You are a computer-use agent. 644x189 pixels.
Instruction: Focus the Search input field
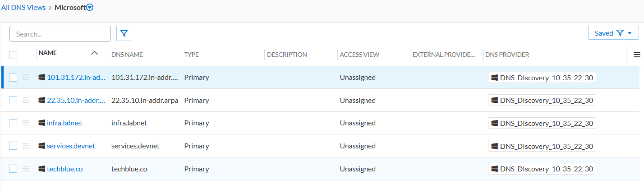point(60,34)
